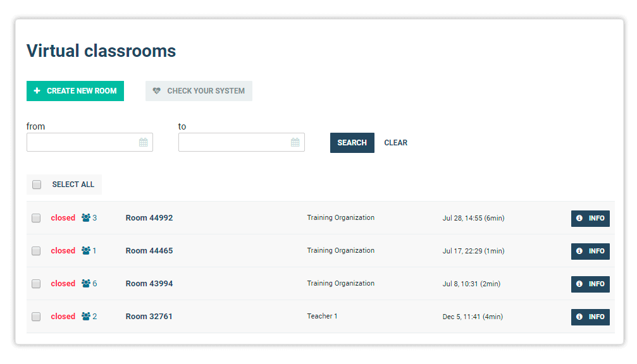The width and height of the screenshot is (637, 364).
Task: Open Info for Room 32761
Action: coord(590,317)
